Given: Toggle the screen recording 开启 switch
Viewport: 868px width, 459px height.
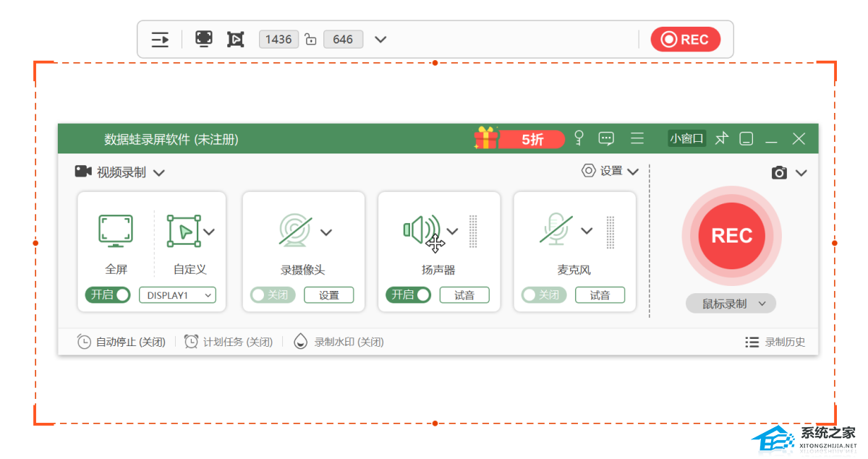Looking at the screenshot, I should (108, 295).
